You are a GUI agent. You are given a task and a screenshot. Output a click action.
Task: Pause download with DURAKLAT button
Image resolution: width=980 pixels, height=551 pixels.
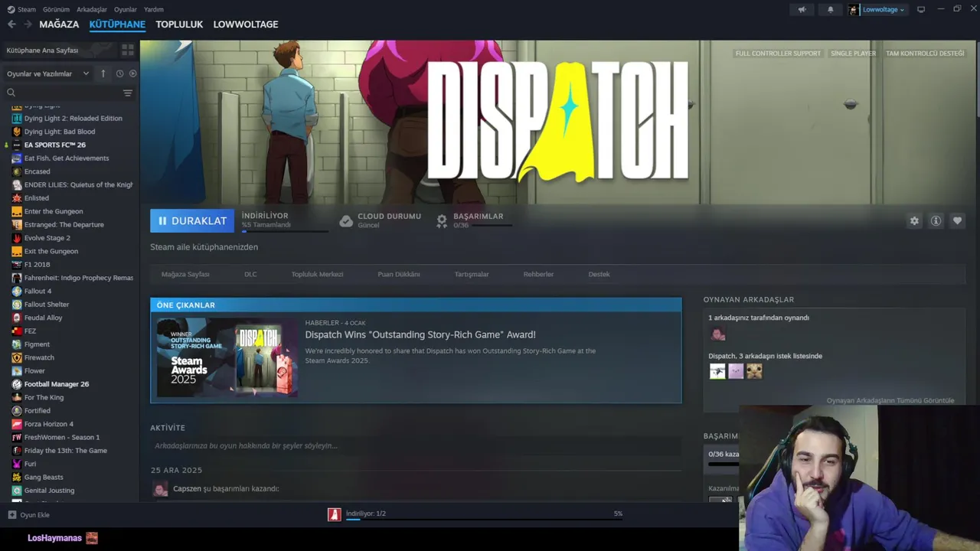pos(192,220)
